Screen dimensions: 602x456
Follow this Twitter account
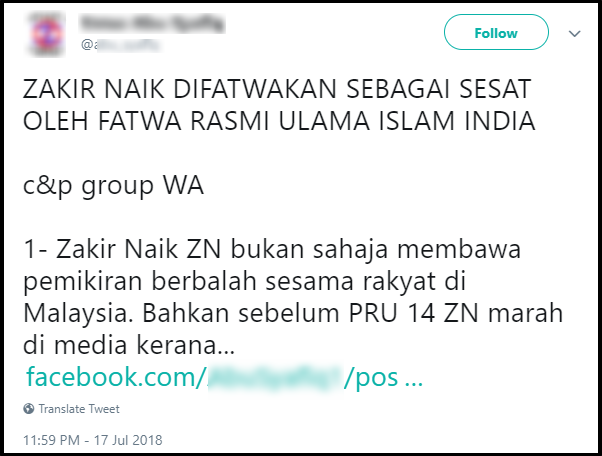point(496,32)
